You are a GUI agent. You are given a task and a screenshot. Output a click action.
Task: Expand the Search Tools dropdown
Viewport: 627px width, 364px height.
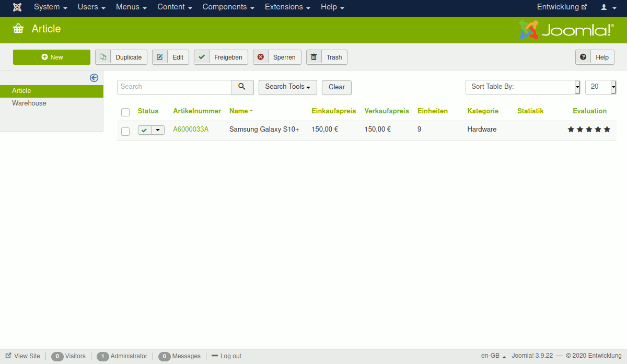tap(288, 87)
